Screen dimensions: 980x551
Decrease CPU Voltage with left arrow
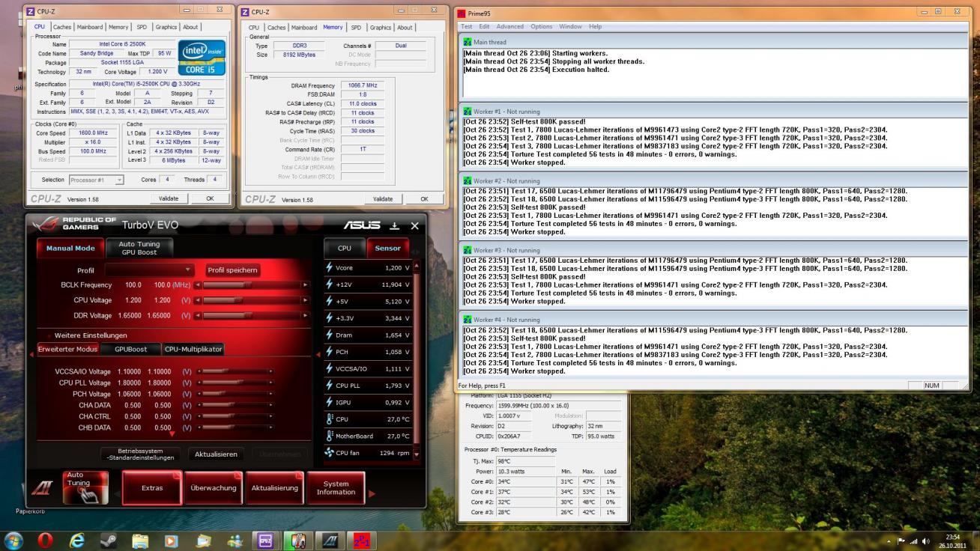198,299
